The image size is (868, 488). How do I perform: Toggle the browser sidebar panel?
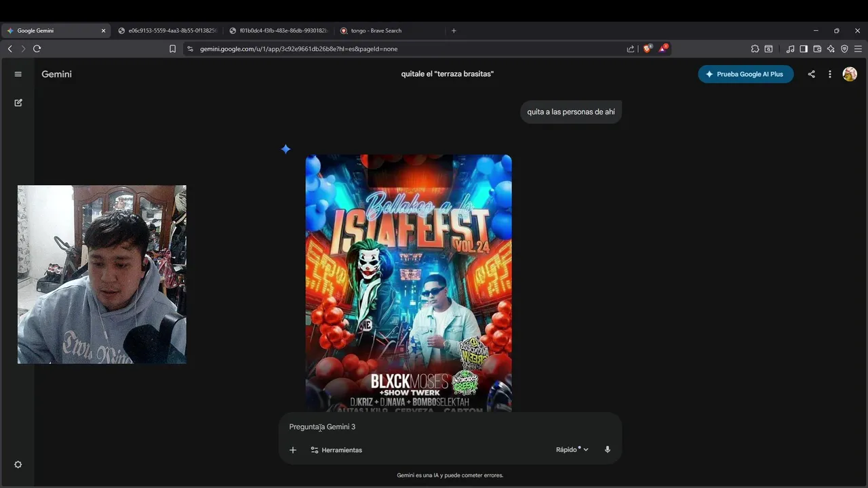click(804, 49)
